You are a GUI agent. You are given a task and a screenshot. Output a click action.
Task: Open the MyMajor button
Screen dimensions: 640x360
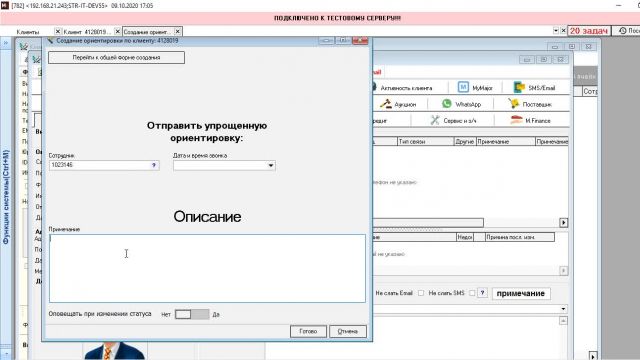tap(475, 88)
